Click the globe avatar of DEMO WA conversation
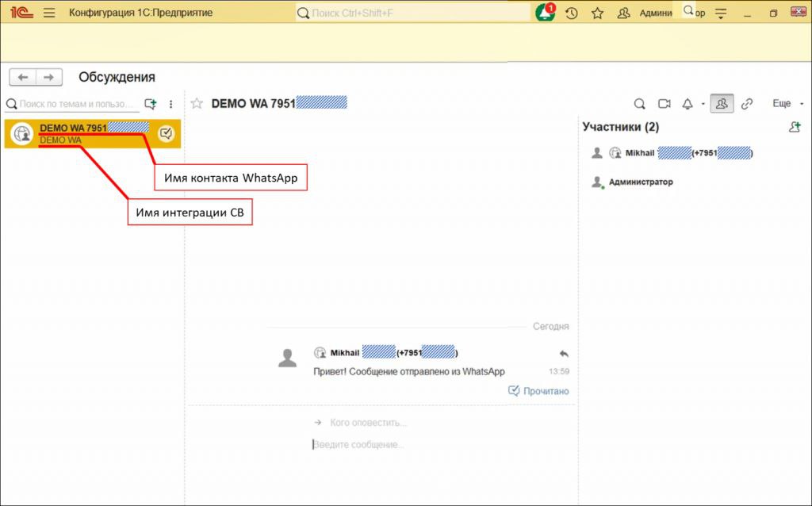Screen dimensions: 812x506 (x=22, y=134)
